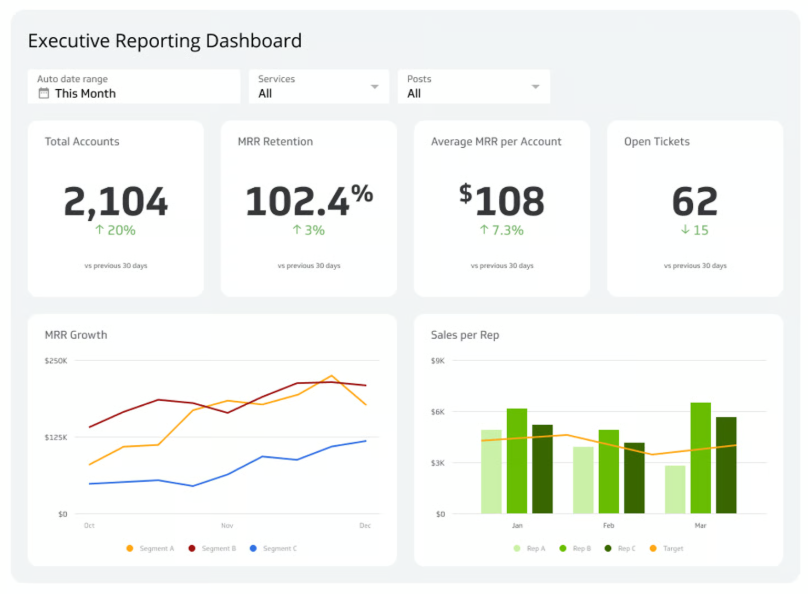Click the Rep C bar for Jan
The image size is (808, 594).
[543, 469]
